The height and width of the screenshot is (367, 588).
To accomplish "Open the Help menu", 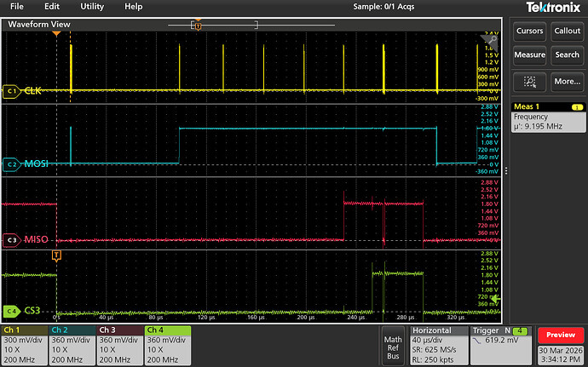I will (133, 6).
